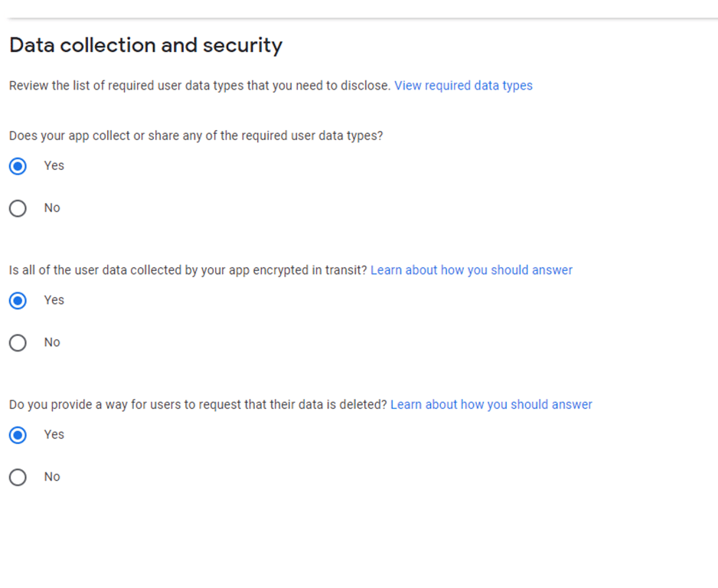718x588 pixels.
Task: Open the View required data types link
Action: (463, 85)
